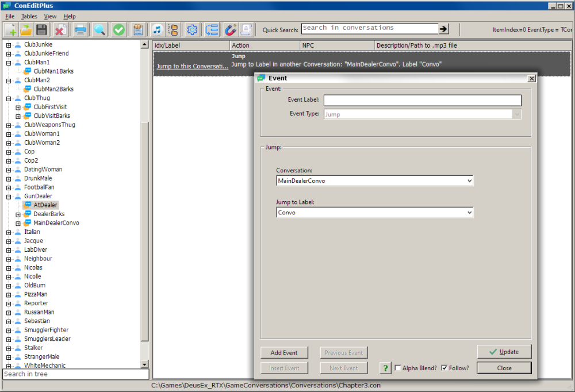Open a conversation file with folder icon
The image size is (575, 392).
26,30
